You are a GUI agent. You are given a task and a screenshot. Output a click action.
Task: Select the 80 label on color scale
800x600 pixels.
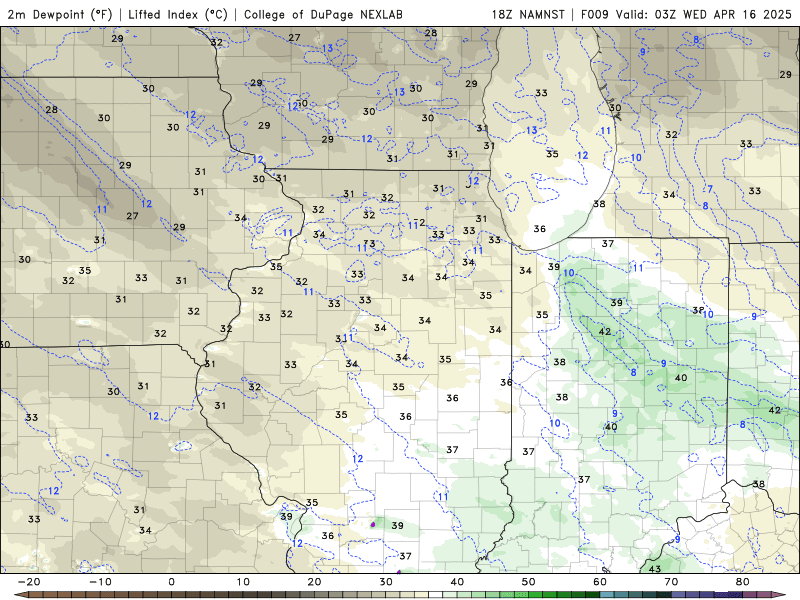(x=743, y=582)
